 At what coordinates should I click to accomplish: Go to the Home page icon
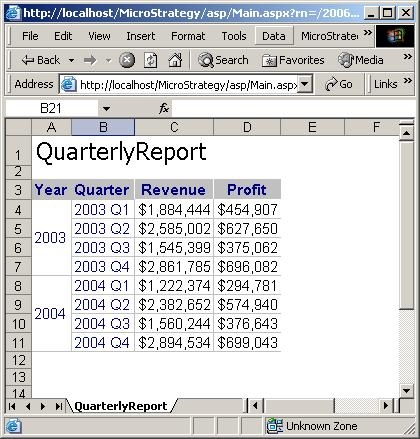(175, 60)
